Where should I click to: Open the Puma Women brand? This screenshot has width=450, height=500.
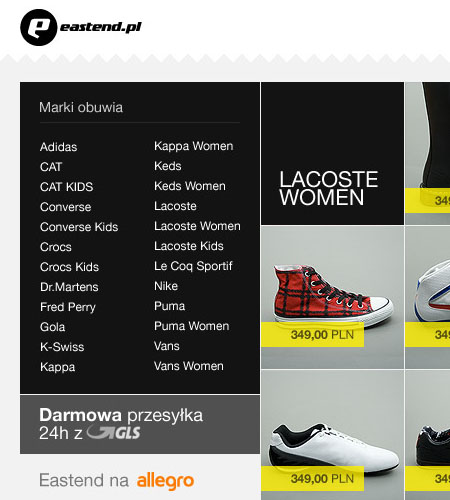click(x=192, y=326)
